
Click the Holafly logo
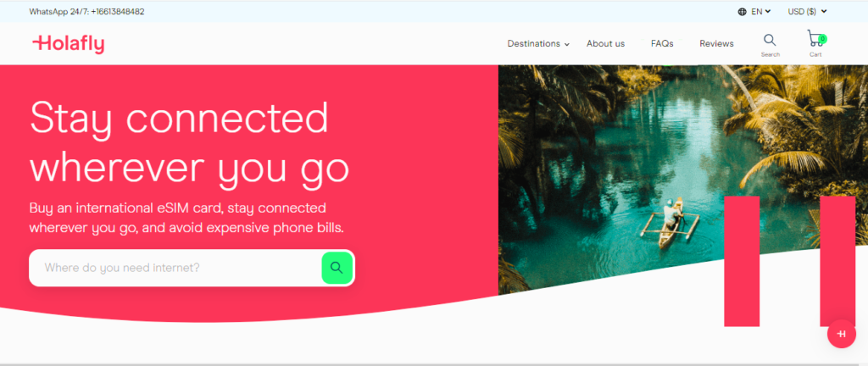[x=69, y=44]
